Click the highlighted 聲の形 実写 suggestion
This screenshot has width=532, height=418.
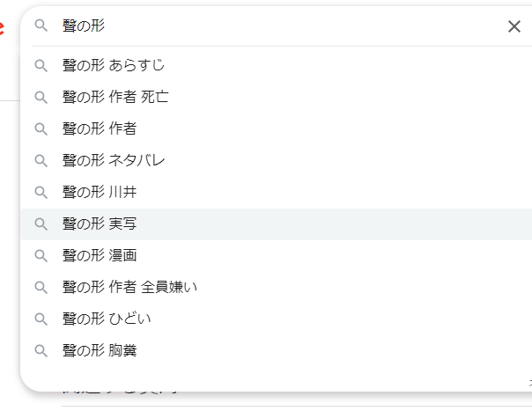100,224
